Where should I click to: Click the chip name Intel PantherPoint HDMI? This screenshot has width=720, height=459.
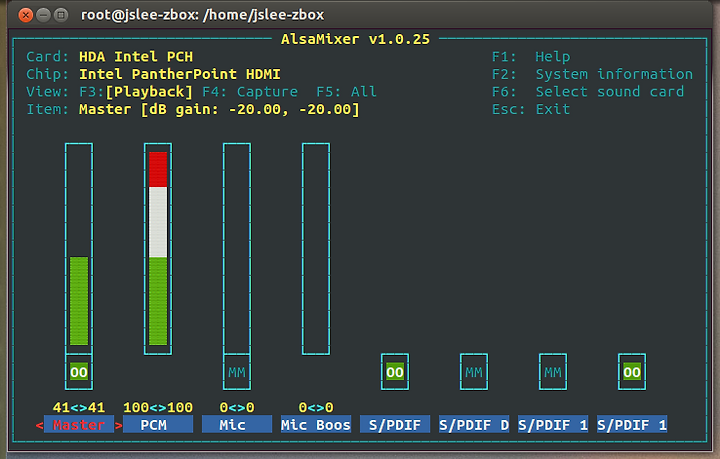(180, 74)
